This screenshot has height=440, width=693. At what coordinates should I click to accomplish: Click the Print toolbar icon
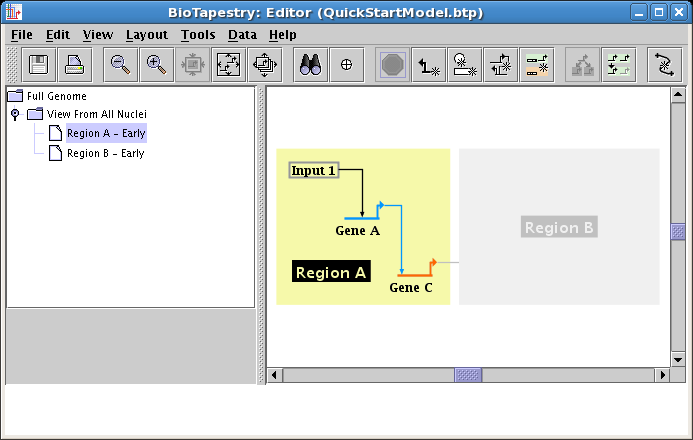74,65
